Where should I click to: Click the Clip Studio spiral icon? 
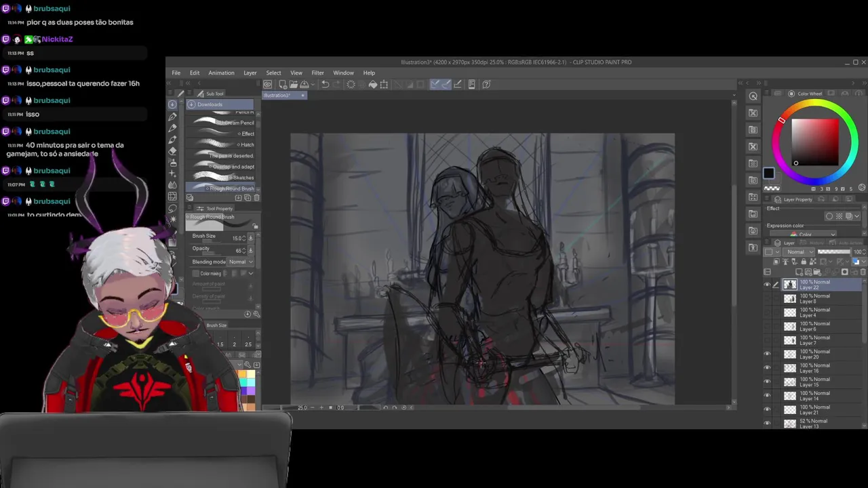pyautogui.click(x=268, y=84)
